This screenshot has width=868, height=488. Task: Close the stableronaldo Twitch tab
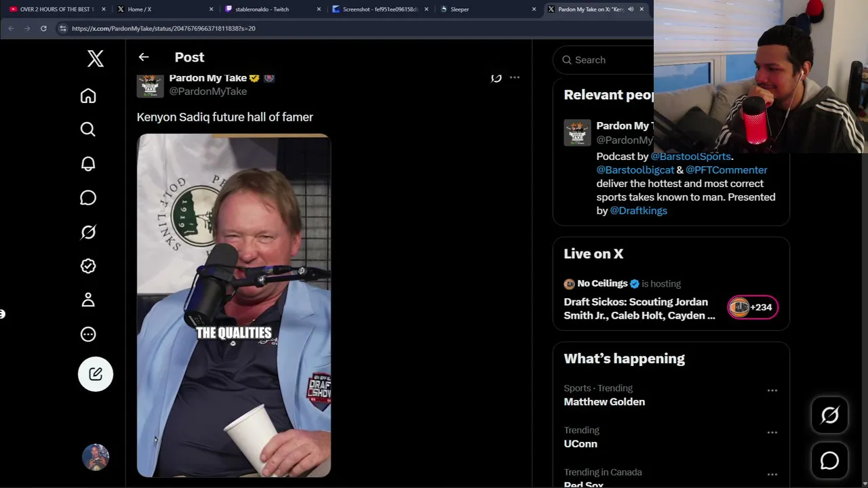(x=318, y=9)
